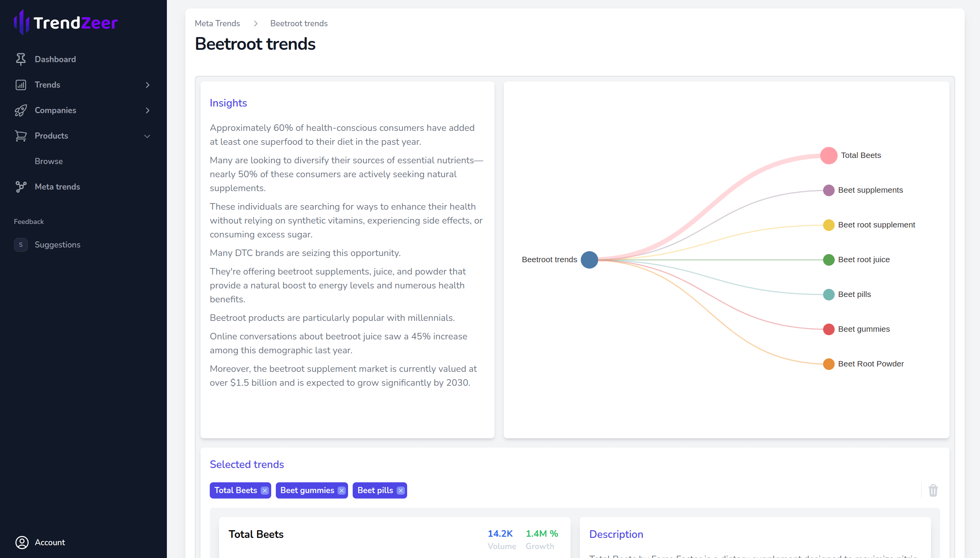Remove the Beet pills tag

pos(401,490)
